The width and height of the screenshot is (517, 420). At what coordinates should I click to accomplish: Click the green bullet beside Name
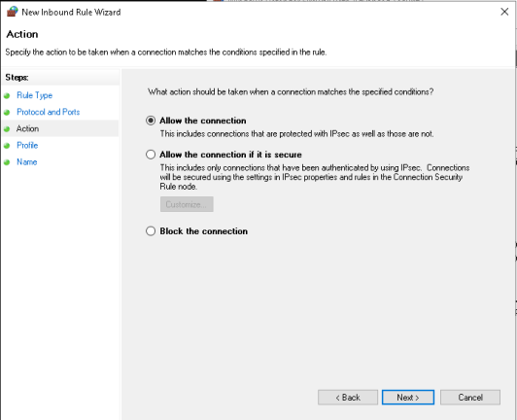click(7, 162)
